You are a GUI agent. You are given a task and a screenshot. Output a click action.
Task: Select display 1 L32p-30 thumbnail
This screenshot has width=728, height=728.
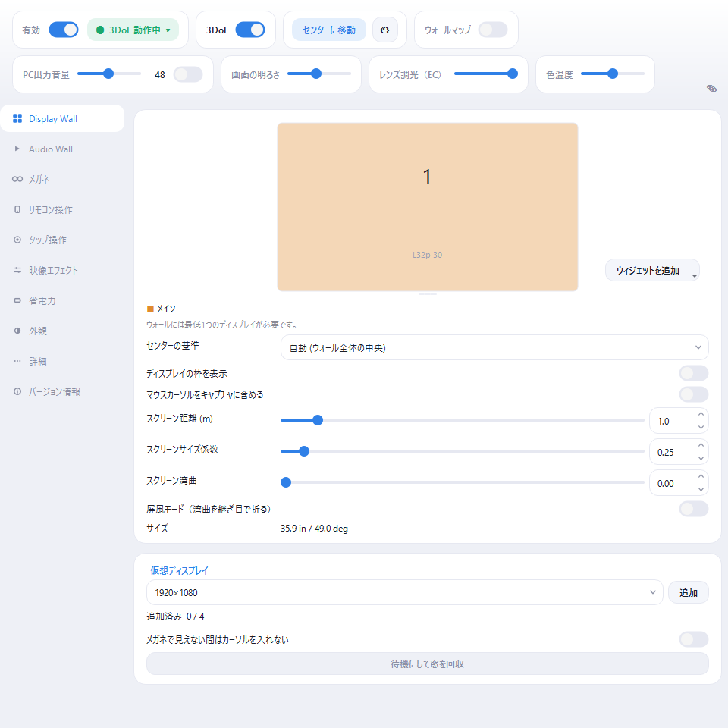tap(427, 207)
